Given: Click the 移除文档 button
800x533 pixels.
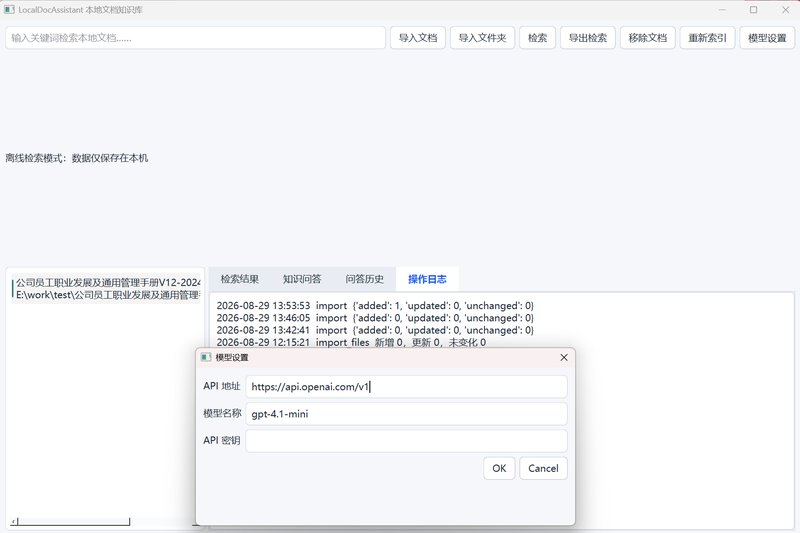Looking at the screenshot, I should (x=647, y=38).
